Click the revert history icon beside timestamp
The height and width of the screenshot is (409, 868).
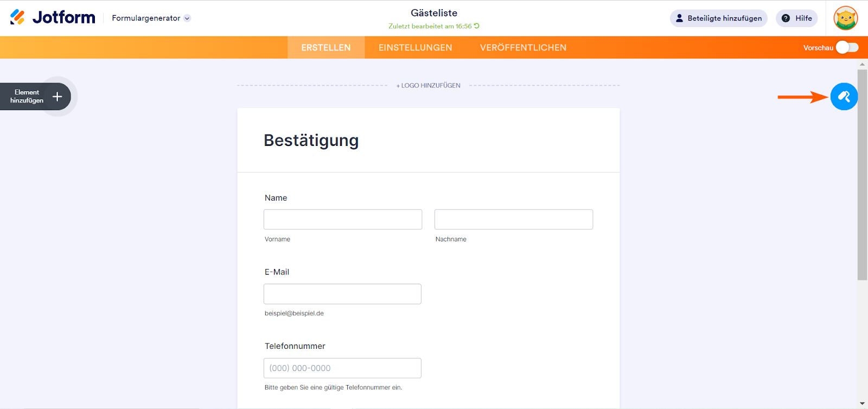tap(477, 26)
